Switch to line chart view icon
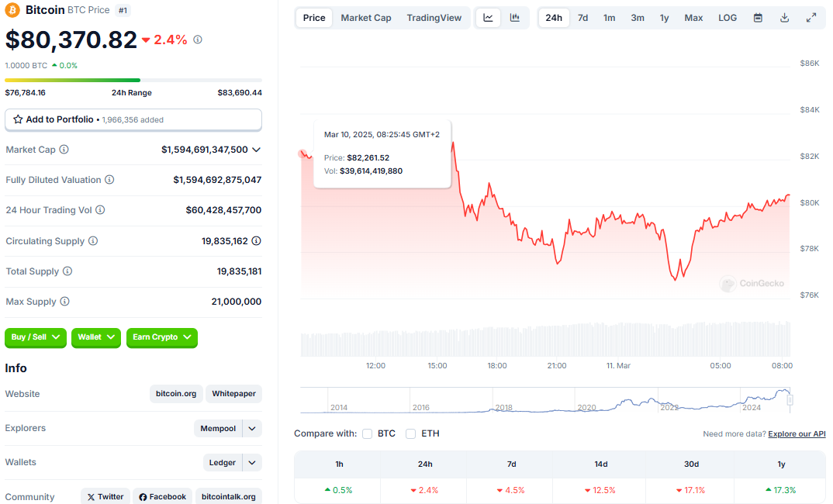 coord(488,18)
